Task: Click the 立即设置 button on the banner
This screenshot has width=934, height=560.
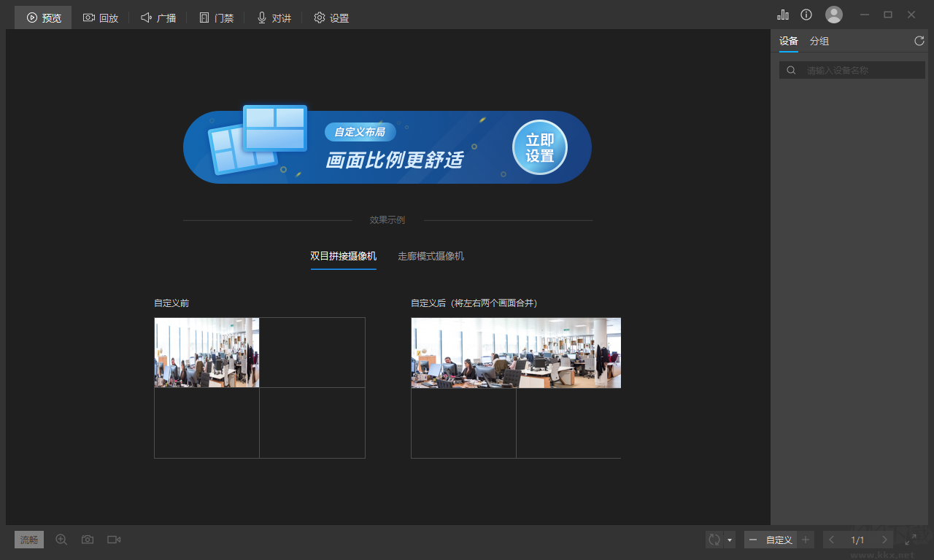Action: pyautogui.click(x=539, y=147)
